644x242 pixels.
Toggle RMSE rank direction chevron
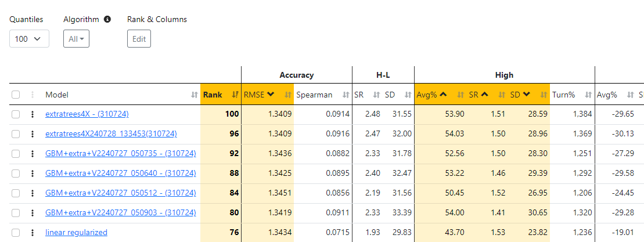270,95
